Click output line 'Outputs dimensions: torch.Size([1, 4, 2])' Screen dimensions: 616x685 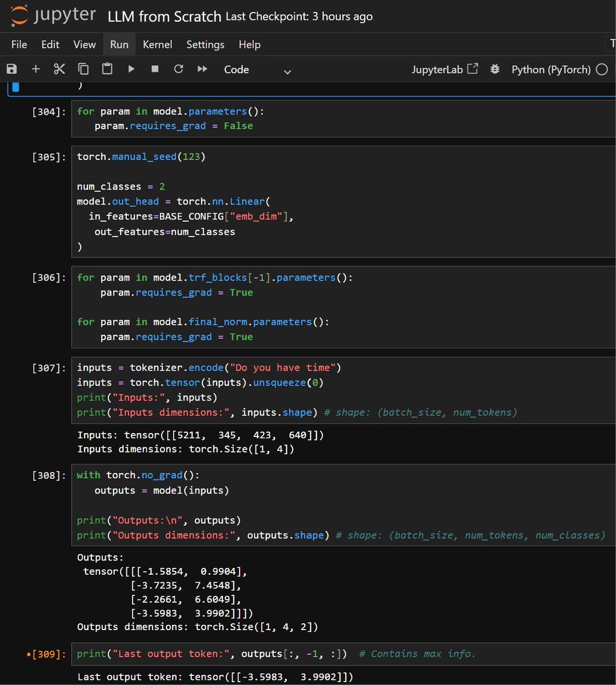198,627
